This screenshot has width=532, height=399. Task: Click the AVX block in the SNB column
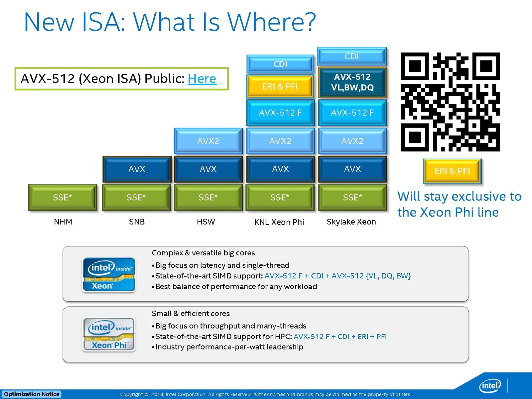pyautogui.click(x=137, y=169)
